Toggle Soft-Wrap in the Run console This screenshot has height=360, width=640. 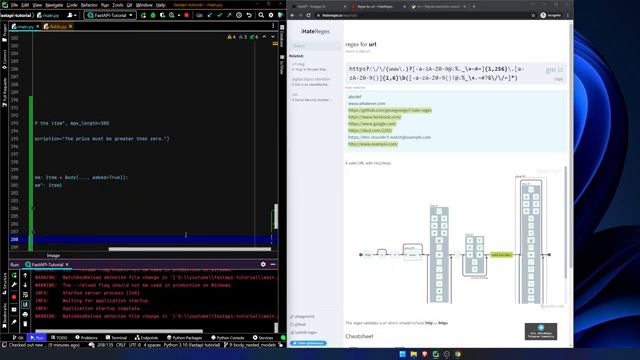[25, 295]
